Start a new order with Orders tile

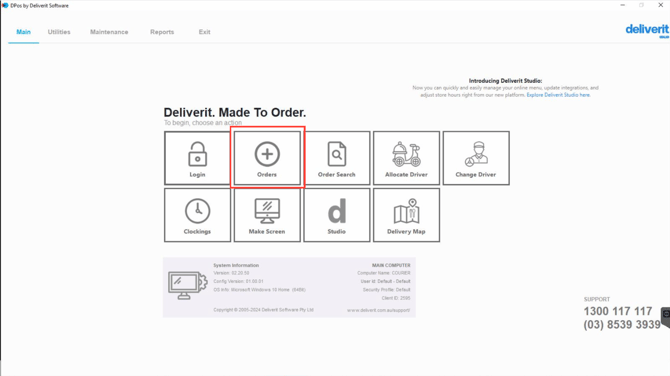click(x=267, y=158)
